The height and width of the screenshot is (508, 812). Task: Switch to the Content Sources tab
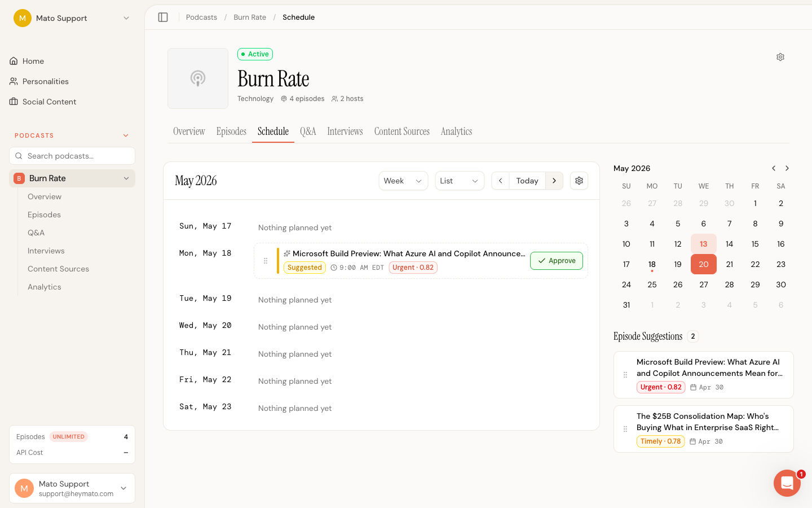pos(402,132)
